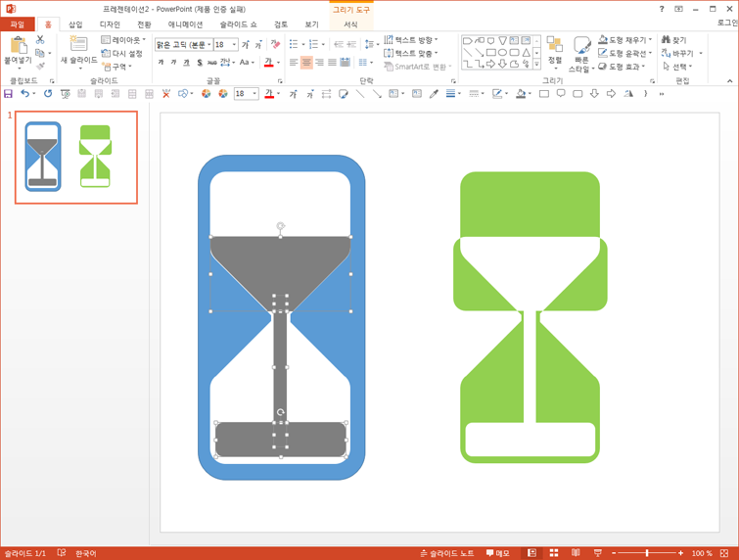Open the Insert (삽입) tab
Image resolution: width=739 pixels, height=560 pixels.
click(75, 24)
